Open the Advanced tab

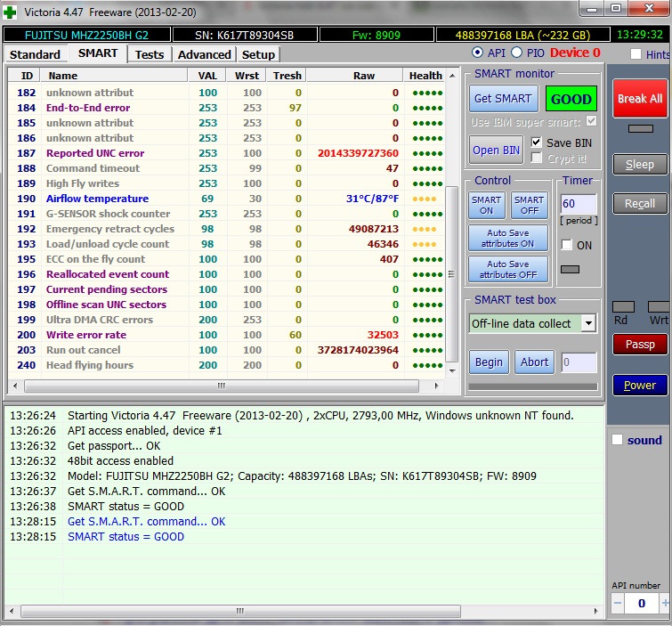click(204, 54)
